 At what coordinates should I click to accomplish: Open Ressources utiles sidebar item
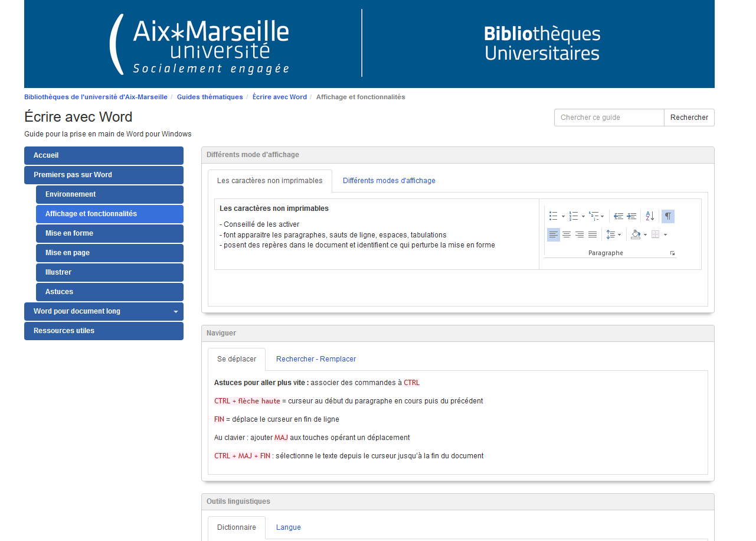coord(104,331)
